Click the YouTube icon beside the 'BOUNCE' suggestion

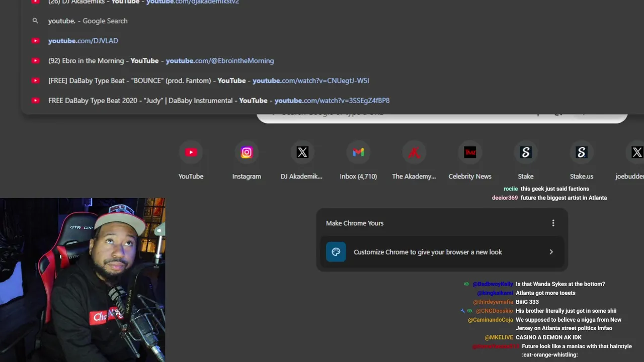[35, 80]
